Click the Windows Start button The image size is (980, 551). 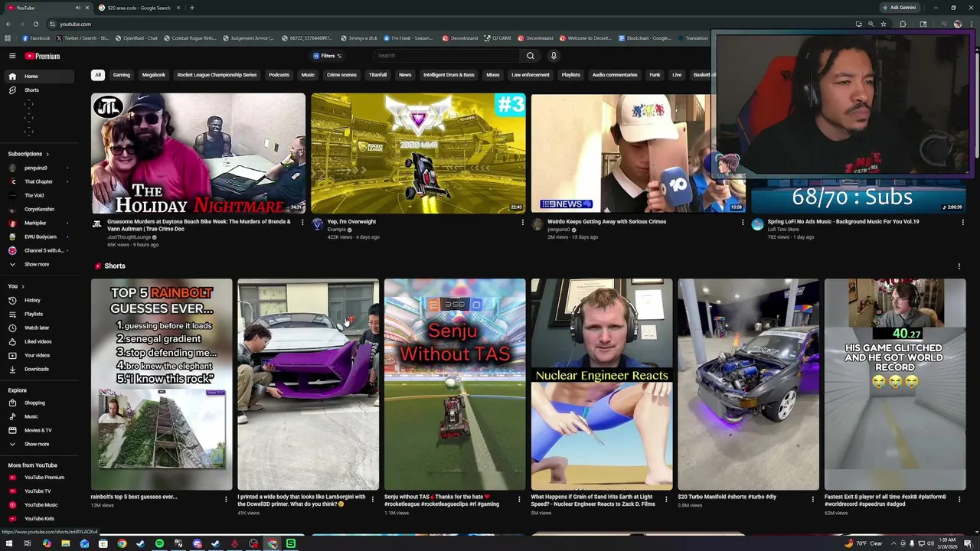click(9, 543)
